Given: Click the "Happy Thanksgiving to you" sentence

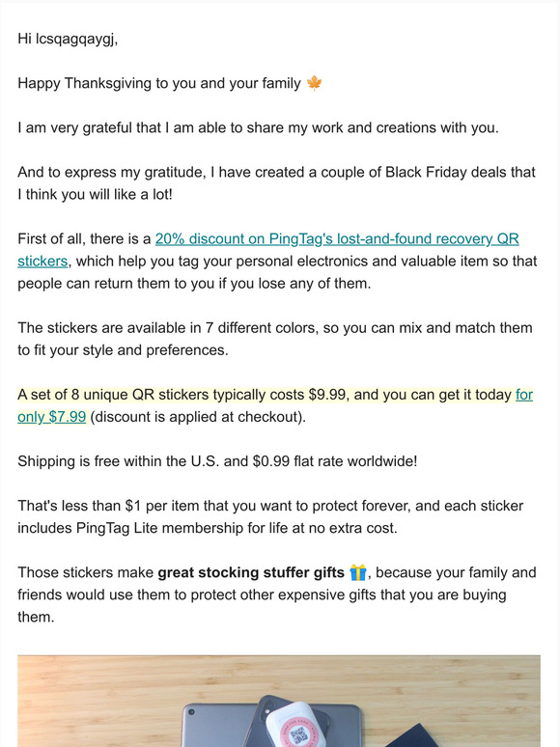Looking at the screenshot, I should tap(159, 83).
